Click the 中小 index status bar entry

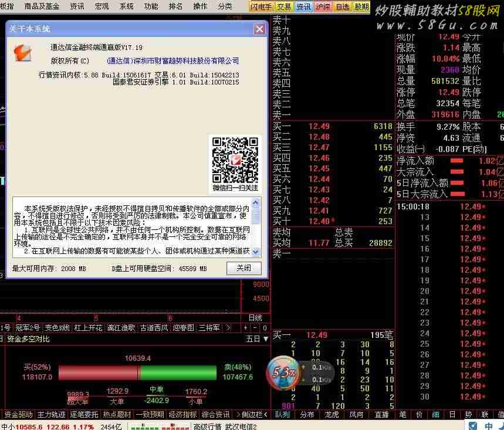61,426
